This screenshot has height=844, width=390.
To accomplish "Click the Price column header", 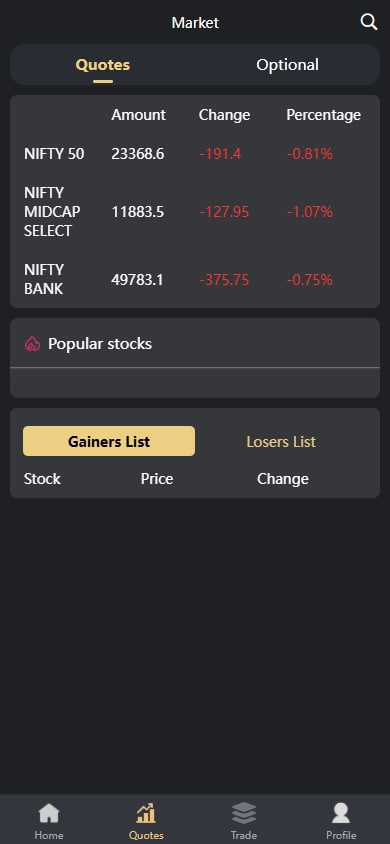I will [x=157, y=479].
